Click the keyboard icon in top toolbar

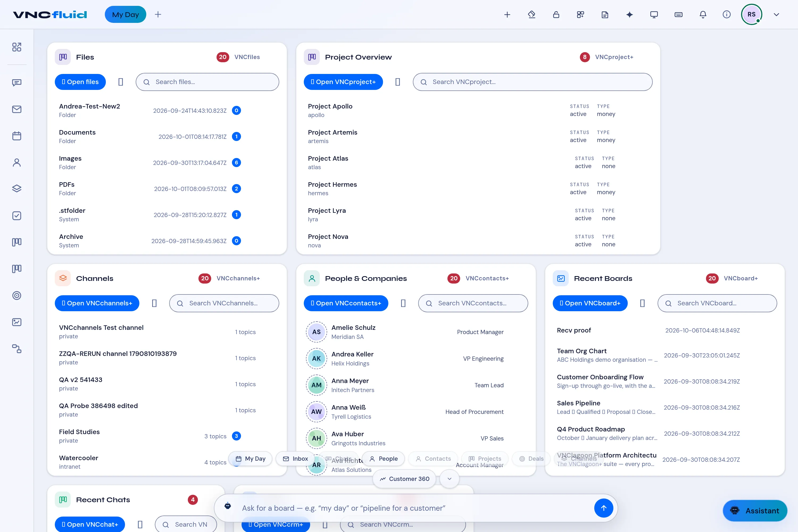point(678,15)
